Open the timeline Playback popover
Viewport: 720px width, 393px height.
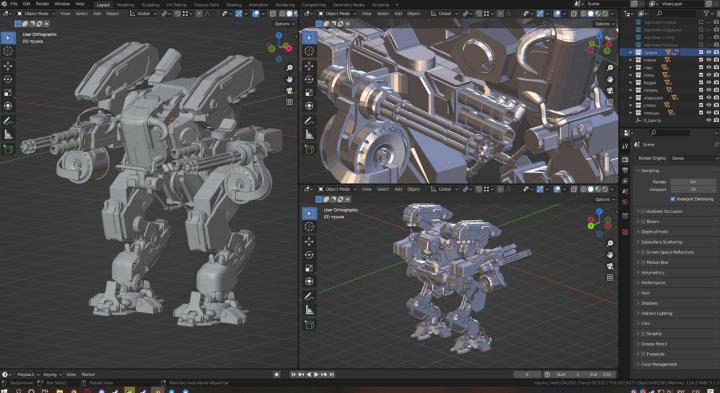(x=28, y=375)
